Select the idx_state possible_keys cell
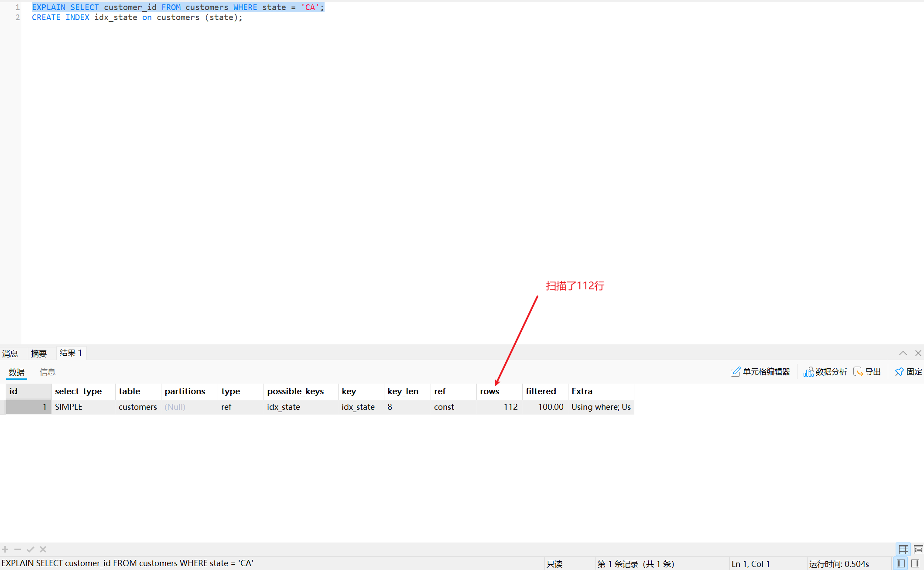This screenshot has height=570, width=924. pyautogui.click(x=301, y=407)
